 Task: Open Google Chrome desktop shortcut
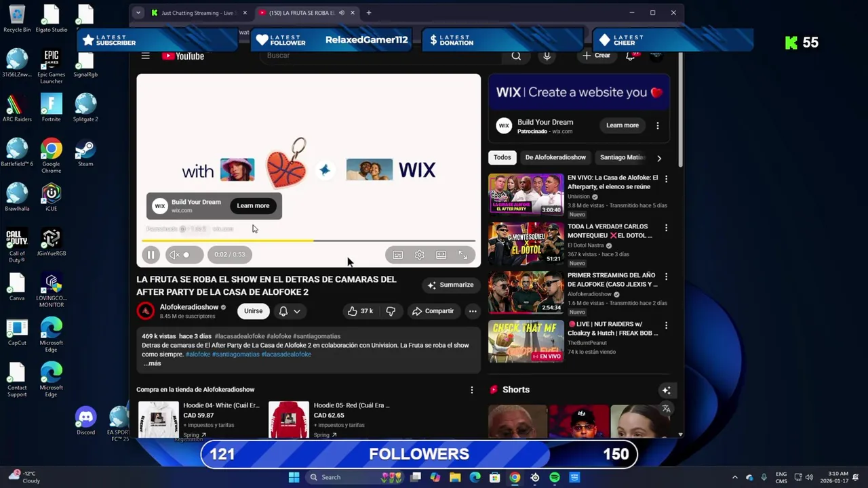click(x=52, y=156)
